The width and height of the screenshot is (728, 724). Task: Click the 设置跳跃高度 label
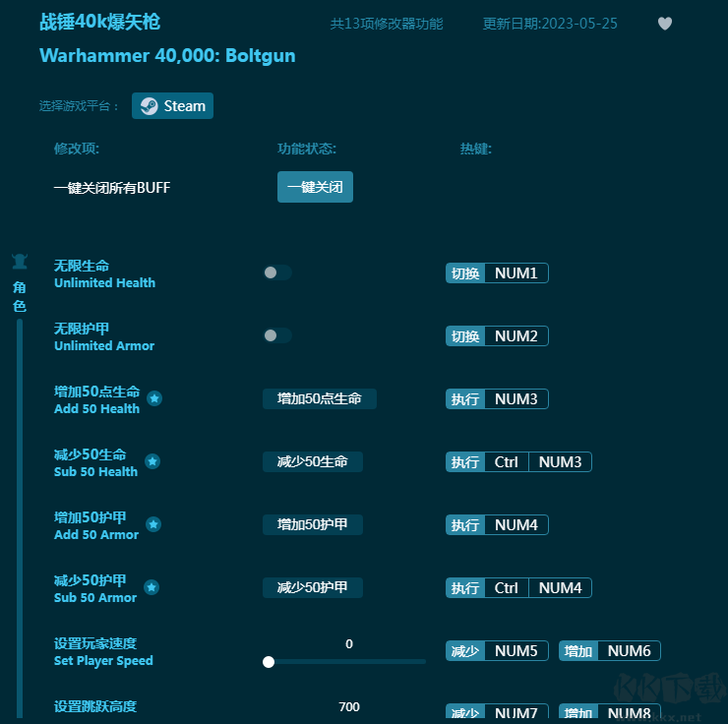pos(95,706)
